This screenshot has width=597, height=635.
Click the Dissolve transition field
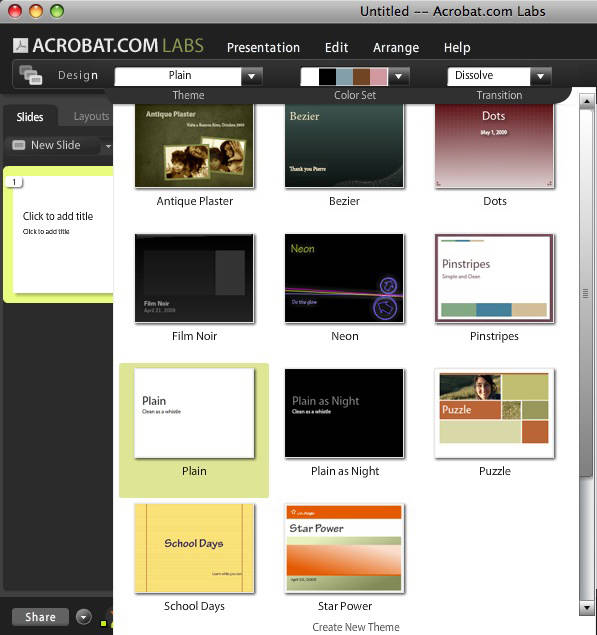point(489,76)
